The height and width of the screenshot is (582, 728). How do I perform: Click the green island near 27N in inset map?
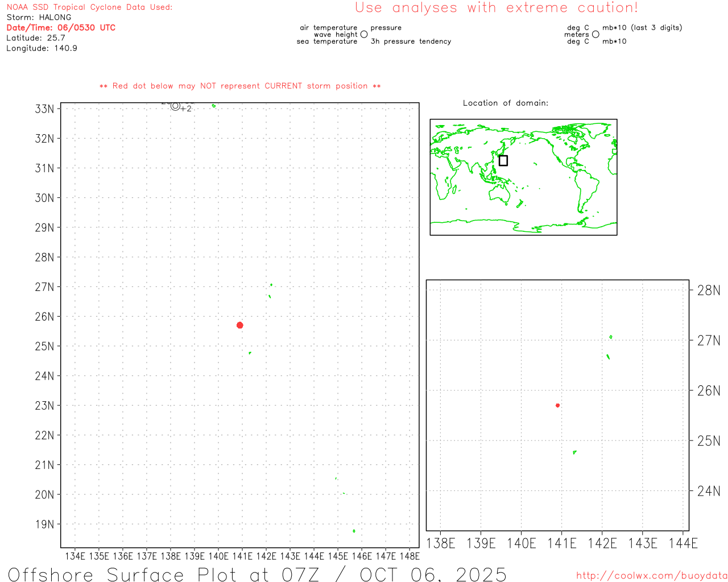click(611, 337)
